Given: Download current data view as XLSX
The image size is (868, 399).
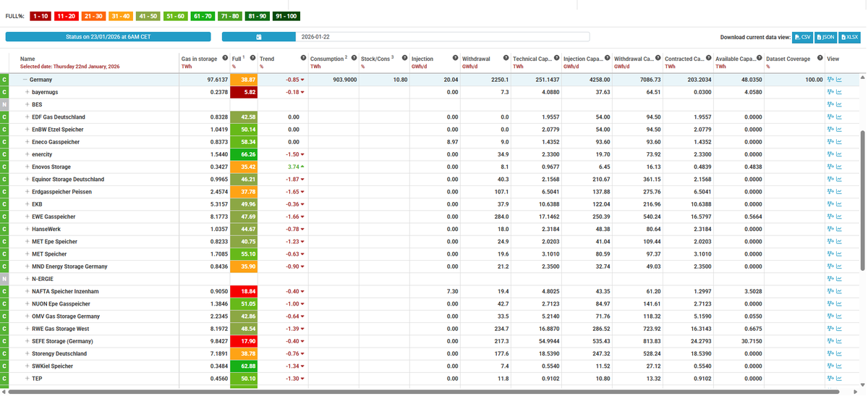Looking at the screenshot, I should [x=849, y=37].
